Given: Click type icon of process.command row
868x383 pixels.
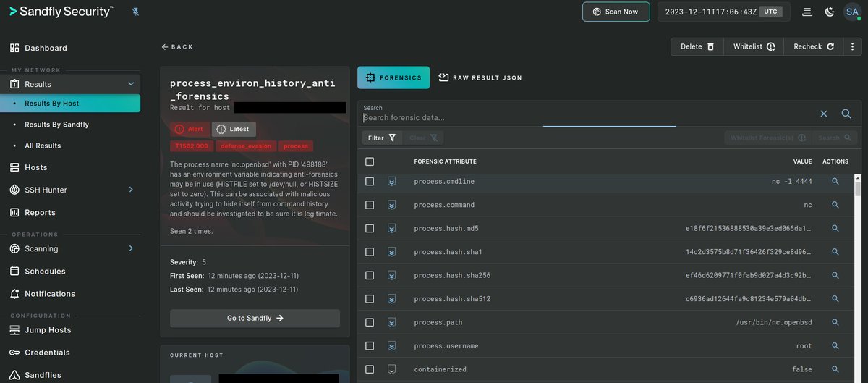Looking at the screenshot, I should point(391,205).
